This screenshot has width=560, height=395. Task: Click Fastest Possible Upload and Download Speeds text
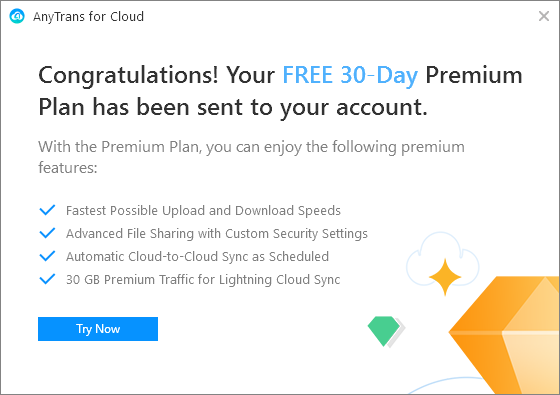coord(203,211)
